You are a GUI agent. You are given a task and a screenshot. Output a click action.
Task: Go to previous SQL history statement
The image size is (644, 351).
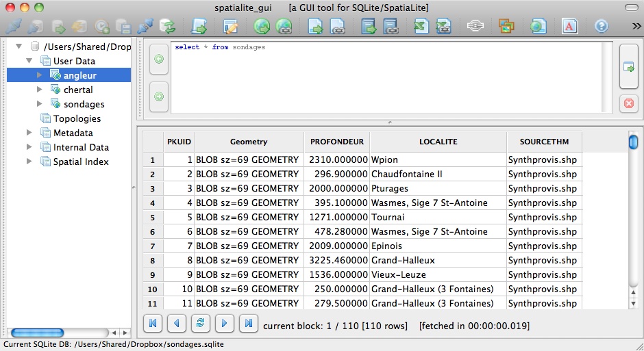[159, 59]
